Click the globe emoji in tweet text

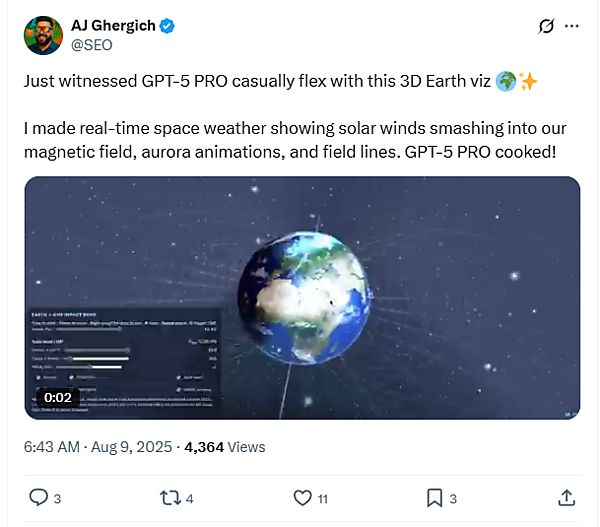click(505, 82)
